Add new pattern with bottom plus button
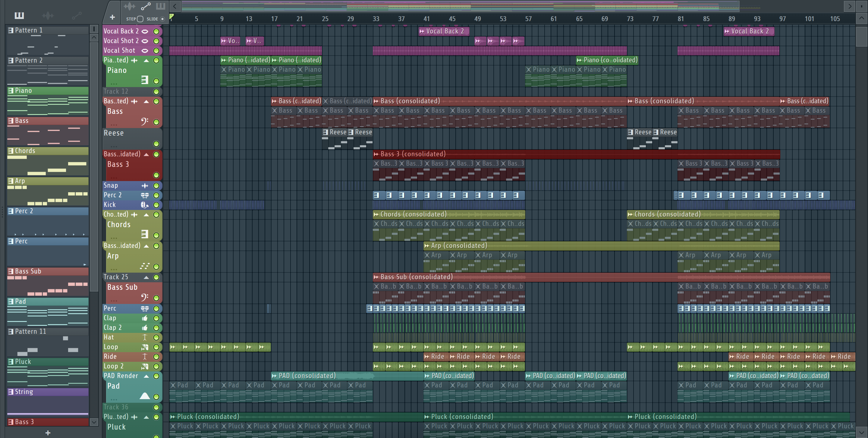Viewport: 868px width, 438px height. tap(48, 433)
